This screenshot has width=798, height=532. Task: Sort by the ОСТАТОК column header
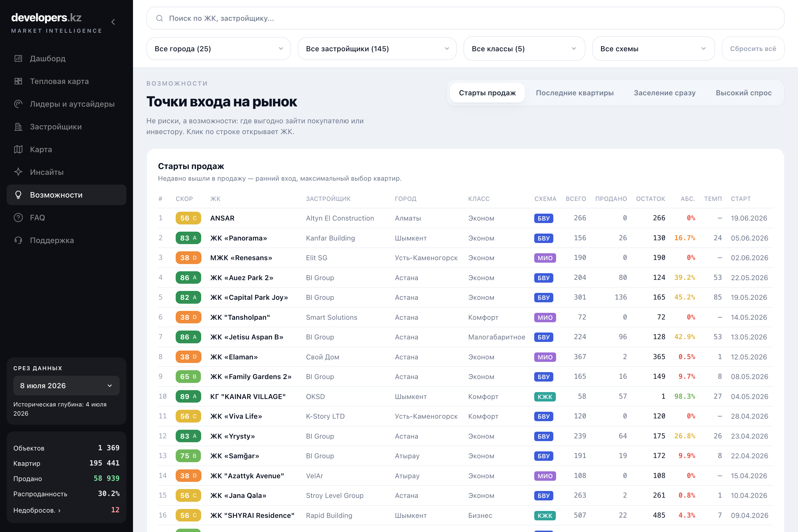click(x=650, y=199)
